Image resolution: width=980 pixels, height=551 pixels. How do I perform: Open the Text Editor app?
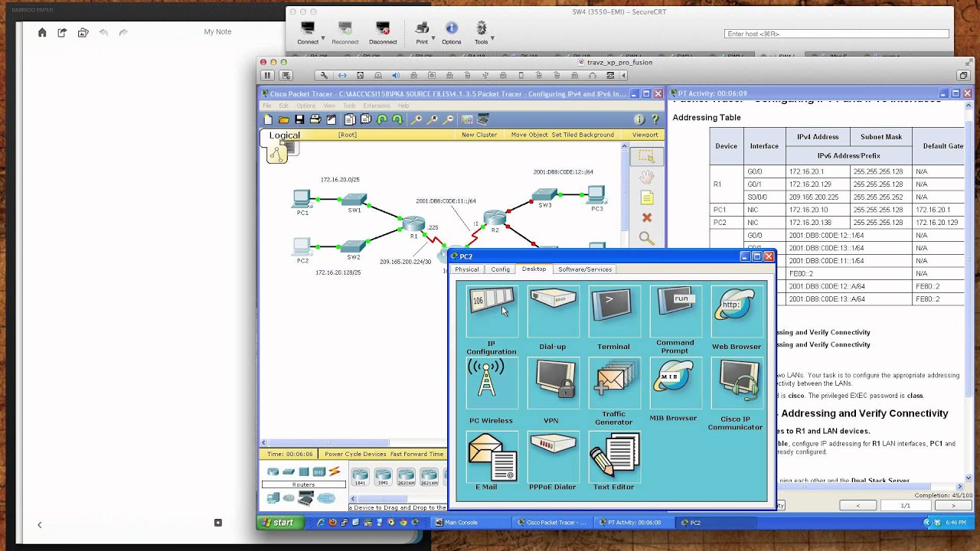coord(614,457)
